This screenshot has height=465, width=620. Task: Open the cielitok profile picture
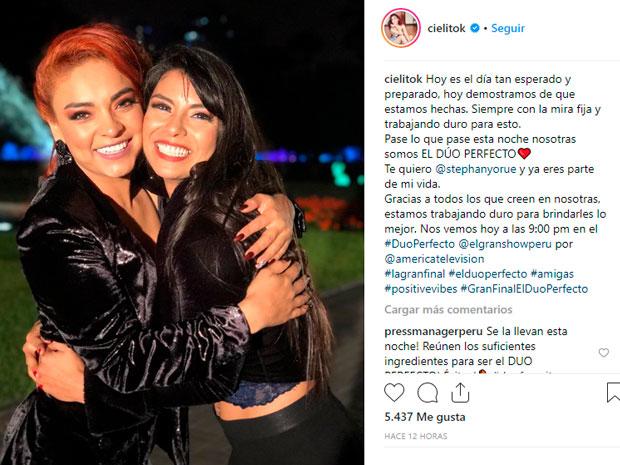[x=401, y=28]
